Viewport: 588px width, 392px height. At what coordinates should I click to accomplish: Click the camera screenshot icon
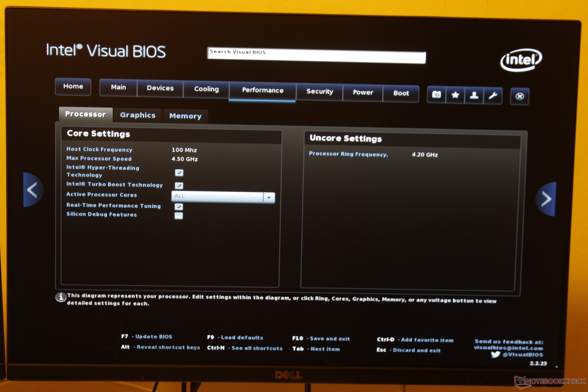pos(436,95)
